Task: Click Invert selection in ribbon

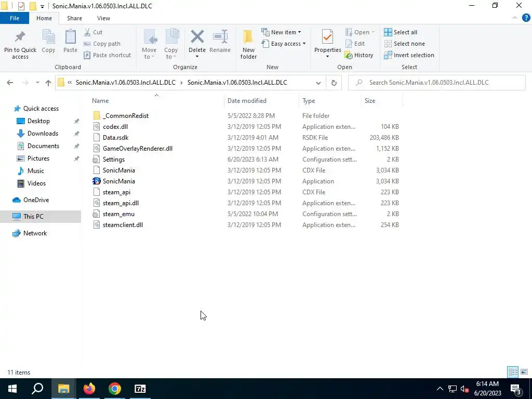Action: (409, 55)
